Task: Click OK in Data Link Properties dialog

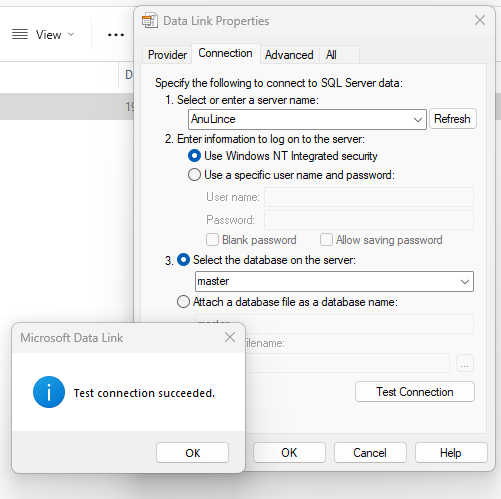Action: coord(289,453)
